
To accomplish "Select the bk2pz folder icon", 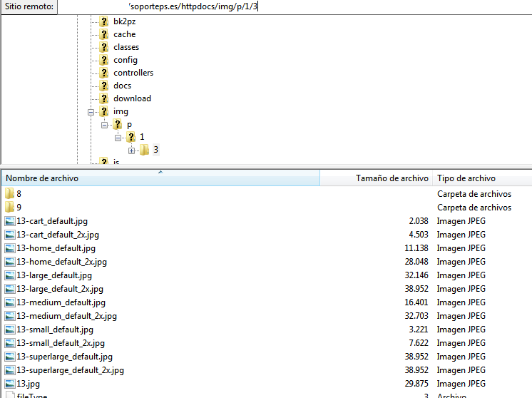I will click(104, 21).
